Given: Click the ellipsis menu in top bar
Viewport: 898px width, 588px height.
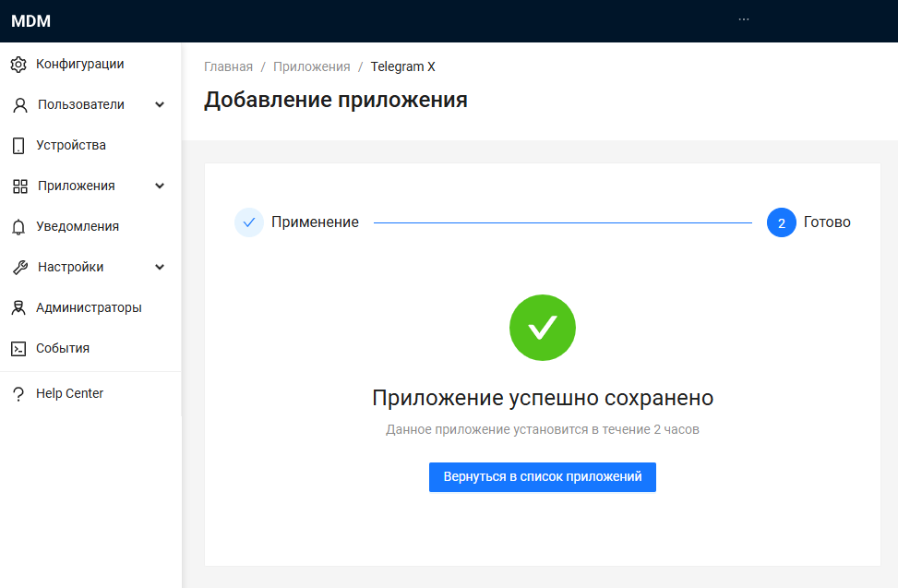Looking at the screenshot, I should coord(744,19).
